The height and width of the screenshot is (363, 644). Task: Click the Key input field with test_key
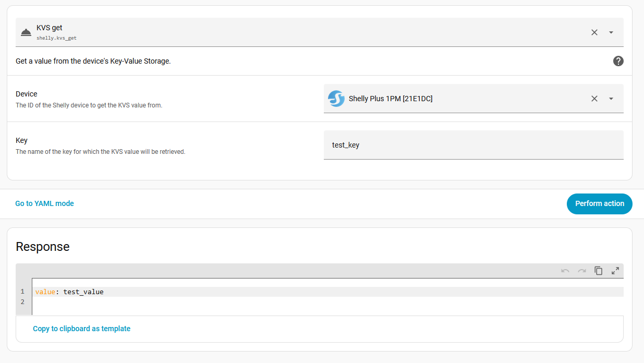473,145
